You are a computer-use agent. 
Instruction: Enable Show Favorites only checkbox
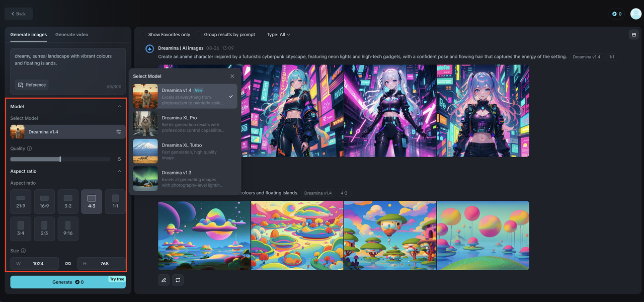pyautogui.click(x=142, y=35)
